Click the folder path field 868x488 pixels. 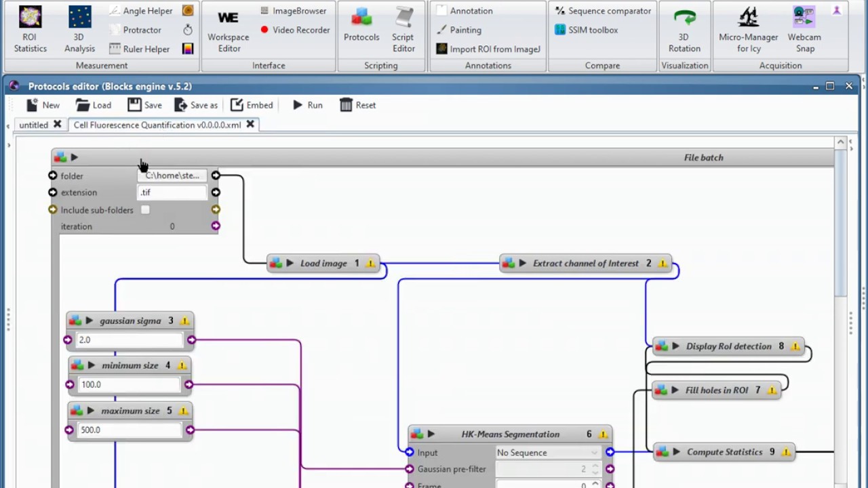(x=172, y=176)
